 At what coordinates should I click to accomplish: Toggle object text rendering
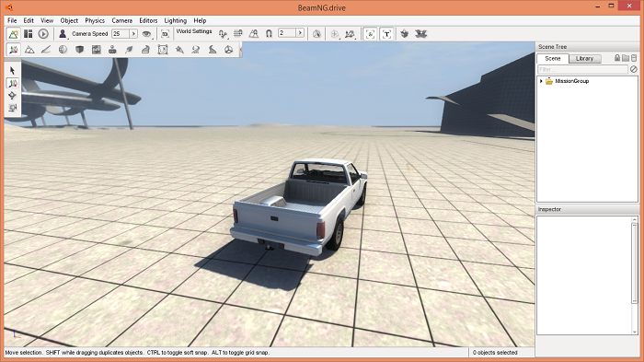386,34
